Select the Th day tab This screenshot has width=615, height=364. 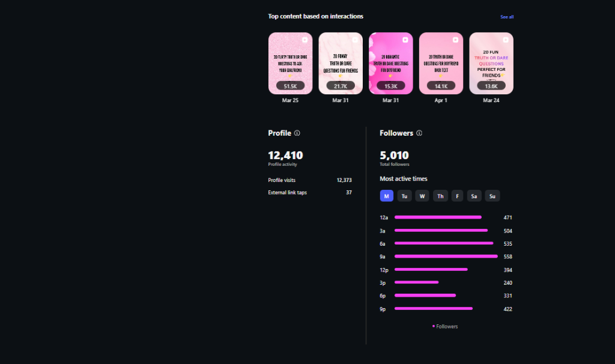(x=440, y=196)
